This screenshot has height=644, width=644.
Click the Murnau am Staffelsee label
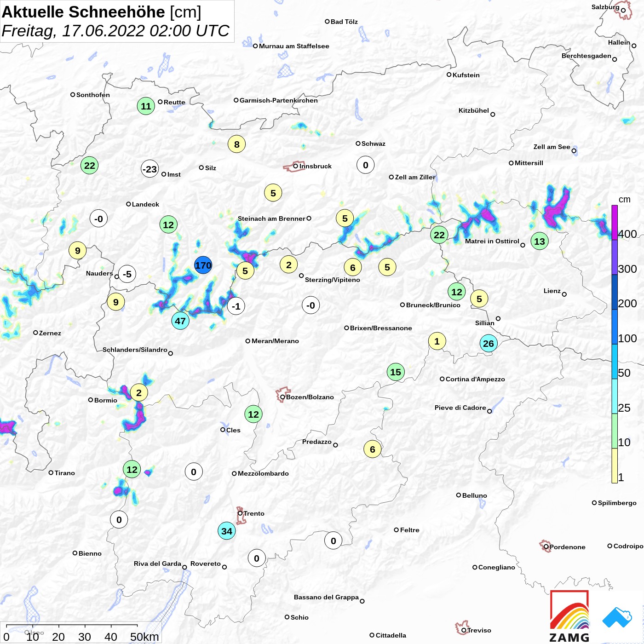point(294,46)
